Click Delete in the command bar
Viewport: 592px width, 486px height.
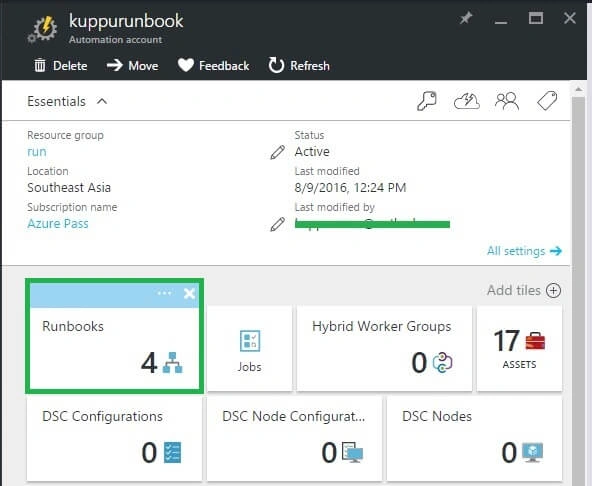click(x=61, y=66)
